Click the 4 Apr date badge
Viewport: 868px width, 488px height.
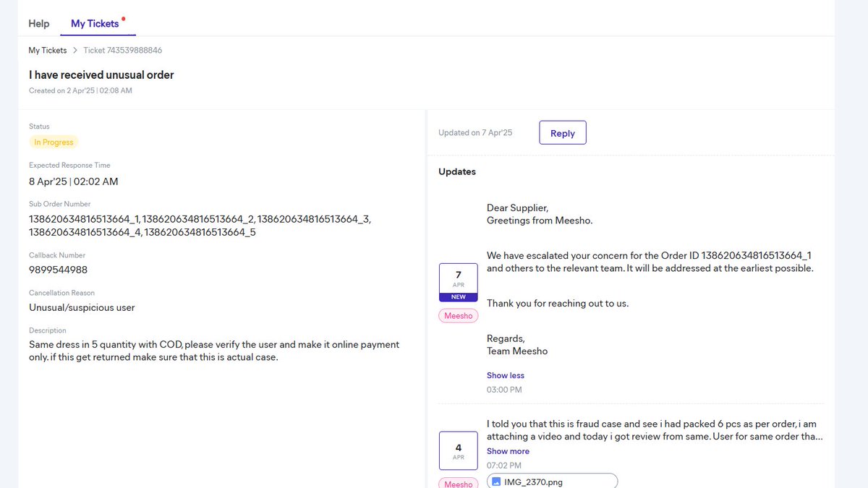pos(459,451)
